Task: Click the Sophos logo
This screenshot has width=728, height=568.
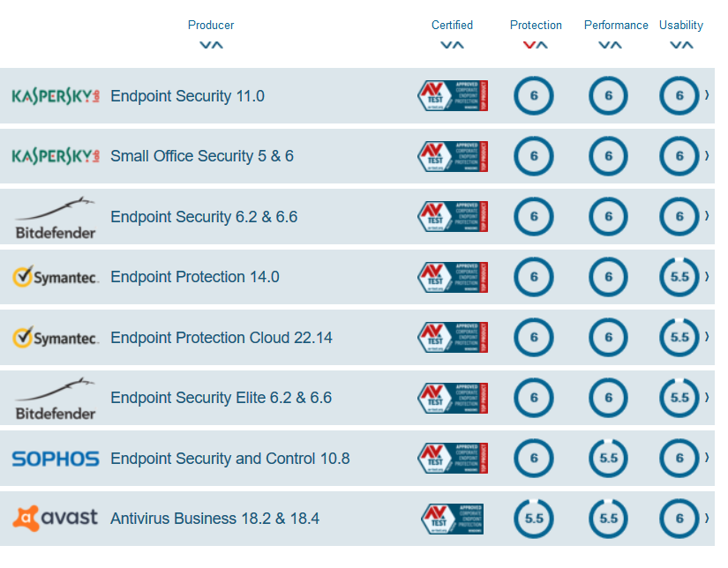Action: click(x=55, y=459)
